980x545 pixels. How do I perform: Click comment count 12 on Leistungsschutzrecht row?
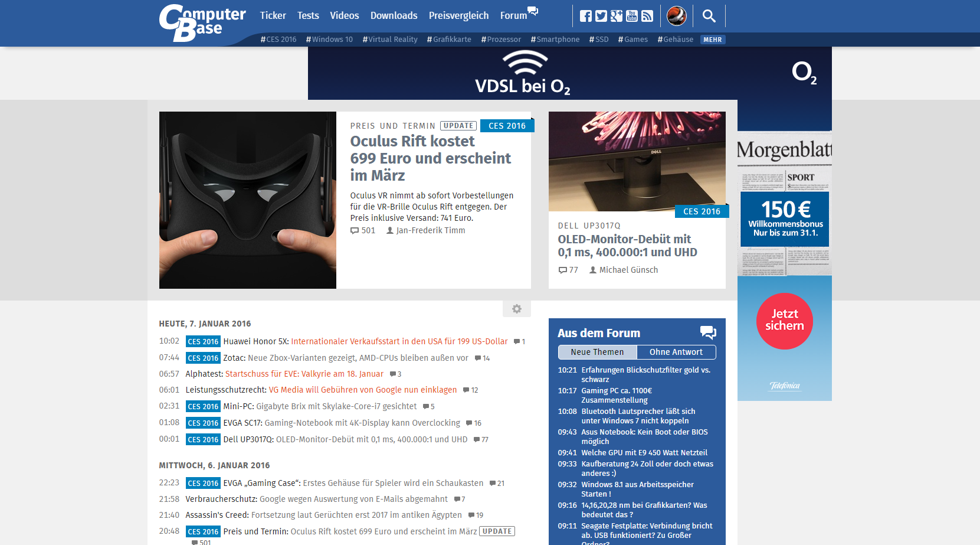[x=471, y=390]
